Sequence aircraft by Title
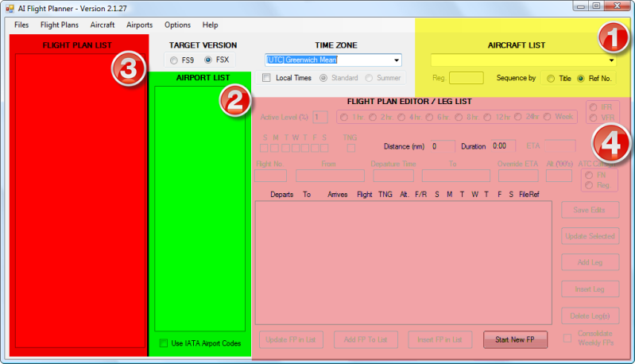 551,79
